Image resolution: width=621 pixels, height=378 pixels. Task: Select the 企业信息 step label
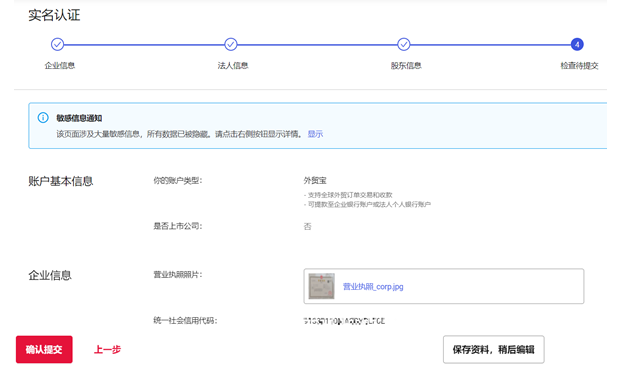(60, 66)
